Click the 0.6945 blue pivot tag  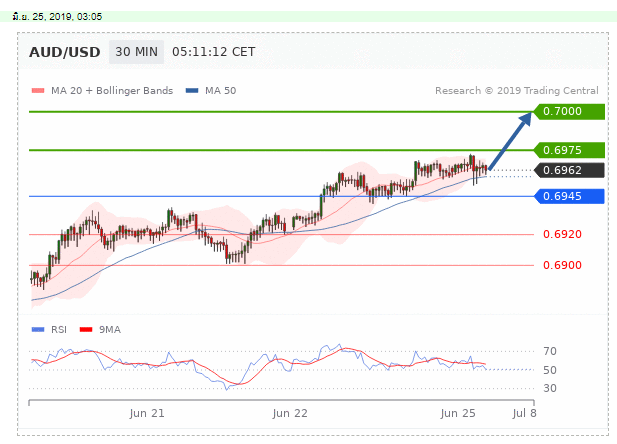(x=569, y=196)
